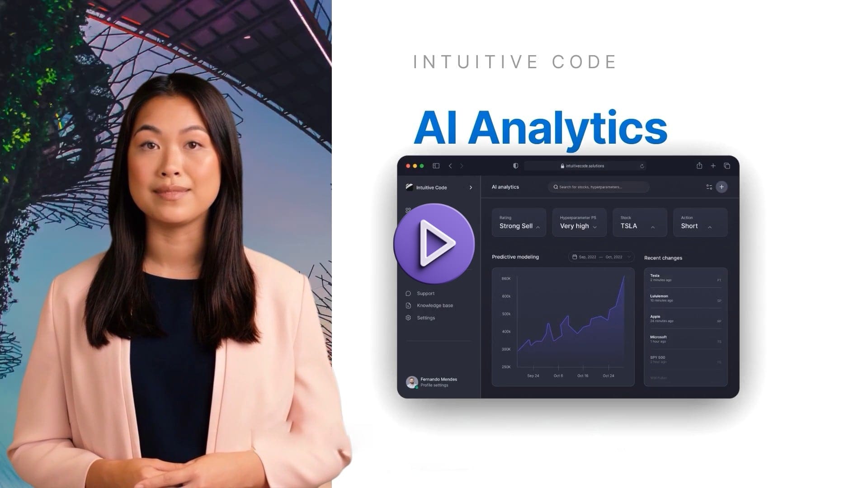Click the Support menu item
This screenshot has height=488, width=868.
click(425, 292)
